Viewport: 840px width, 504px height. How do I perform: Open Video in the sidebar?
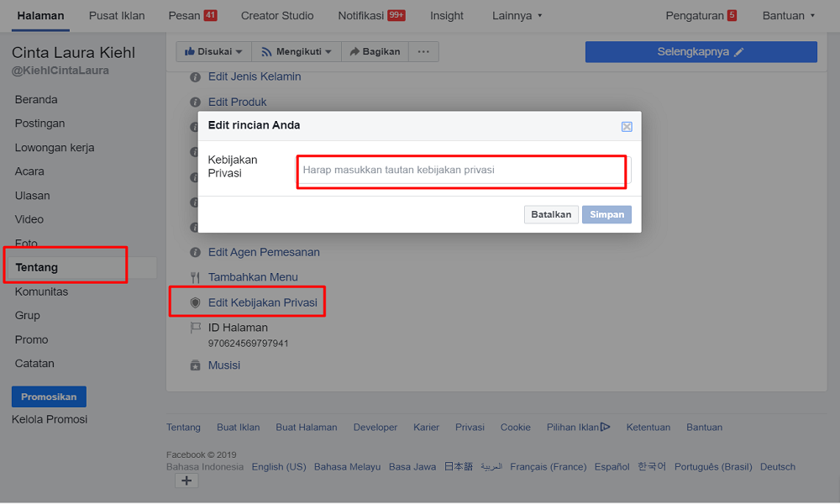[x=29, y=219]
